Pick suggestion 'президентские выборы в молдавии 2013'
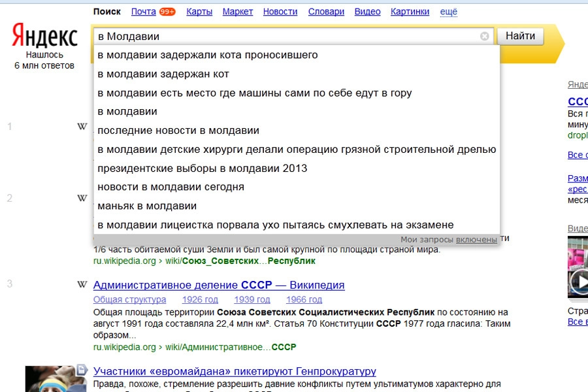588x392 pixels. click(202, 169)
